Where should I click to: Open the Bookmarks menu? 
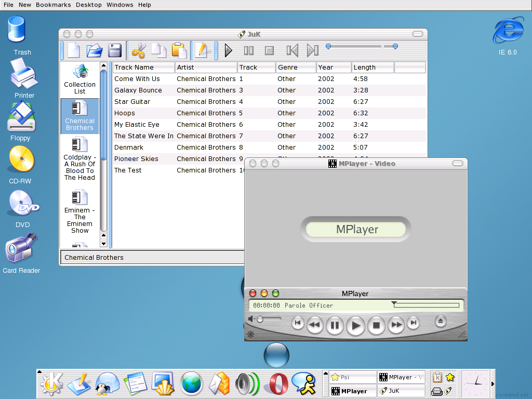(54, 5)
